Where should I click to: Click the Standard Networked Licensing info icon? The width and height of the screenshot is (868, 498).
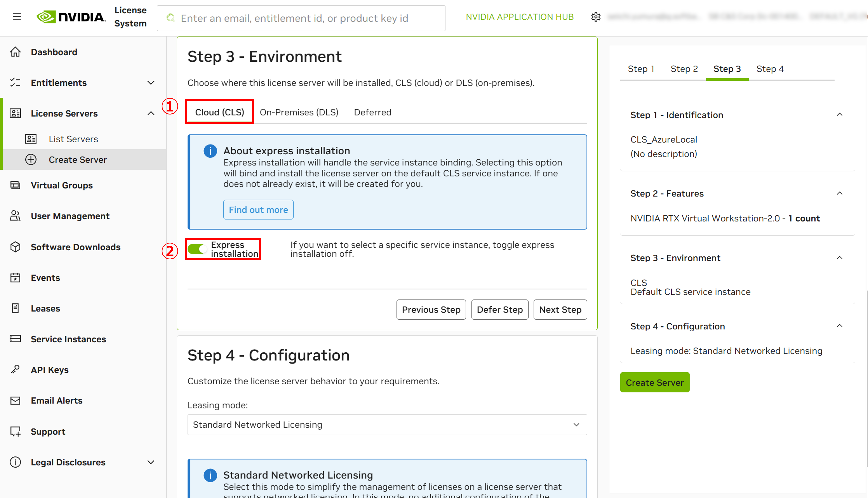click(x=210, y=475)
